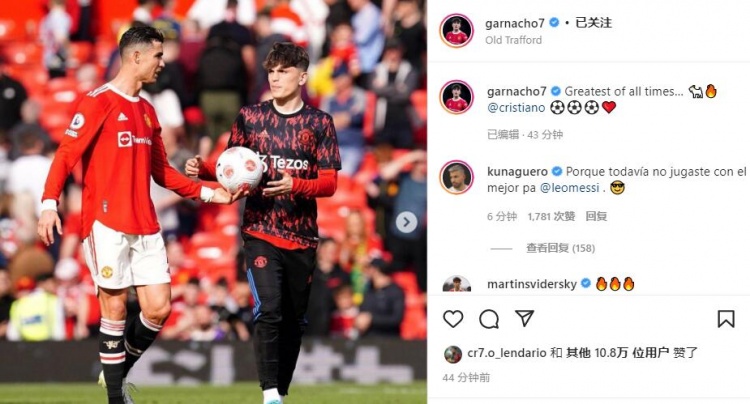Click the main post photo

pyautogui.click(x=213, y=202)
